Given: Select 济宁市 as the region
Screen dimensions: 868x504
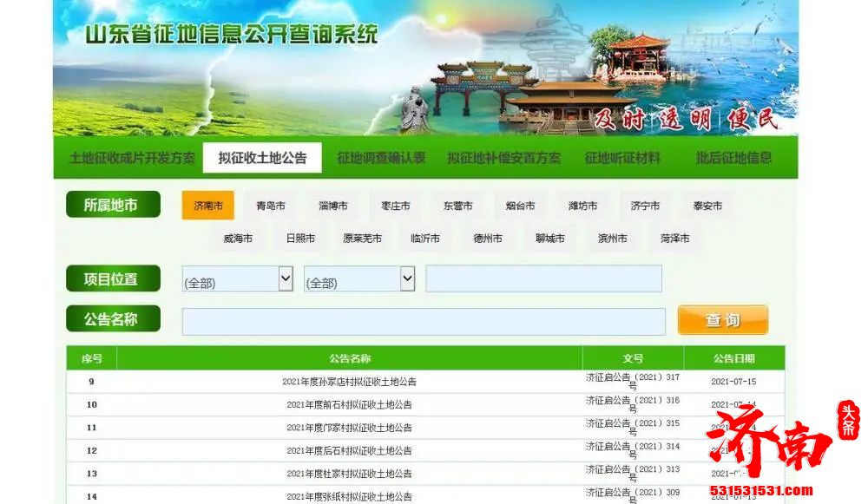Looking at the screenshot, I should tap(644, 206).
